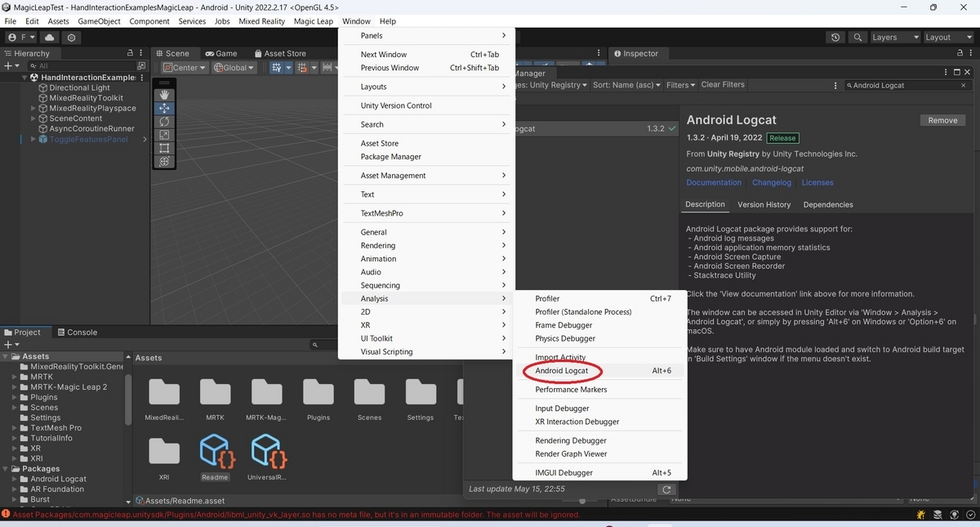
Task: Expand the SceneContent hierarchy item
Action: tap(33, 118)
